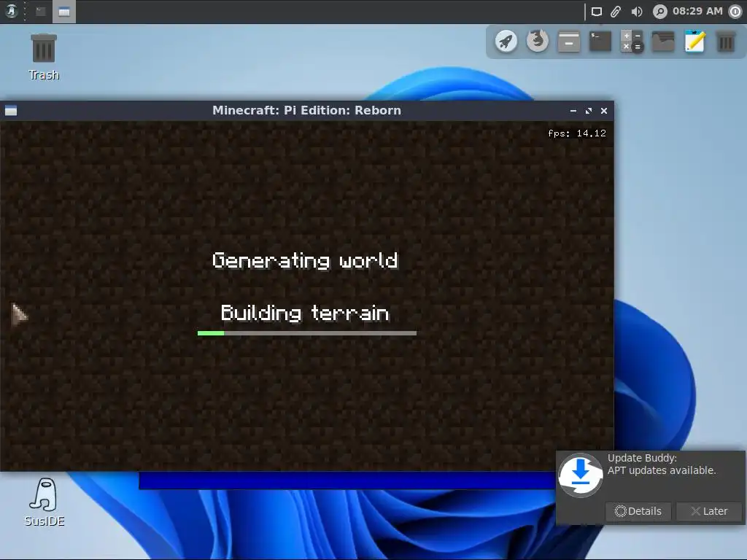Open the archive drawer dock icon
Viewport: 747px width, 560px height.
tap(569, 42)
